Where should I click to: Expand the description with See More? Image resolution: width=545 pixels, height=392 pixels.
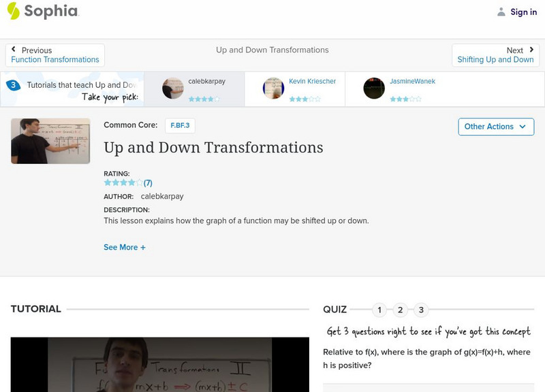124,247
